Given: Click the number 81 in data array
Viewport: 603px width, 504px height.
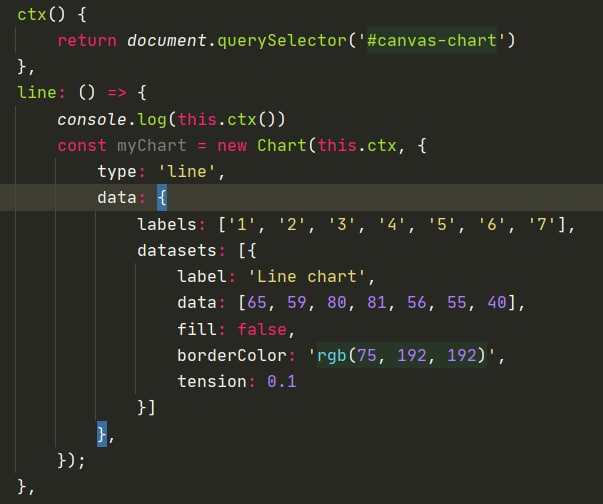Looking at the screenshot, I should 377,303.
